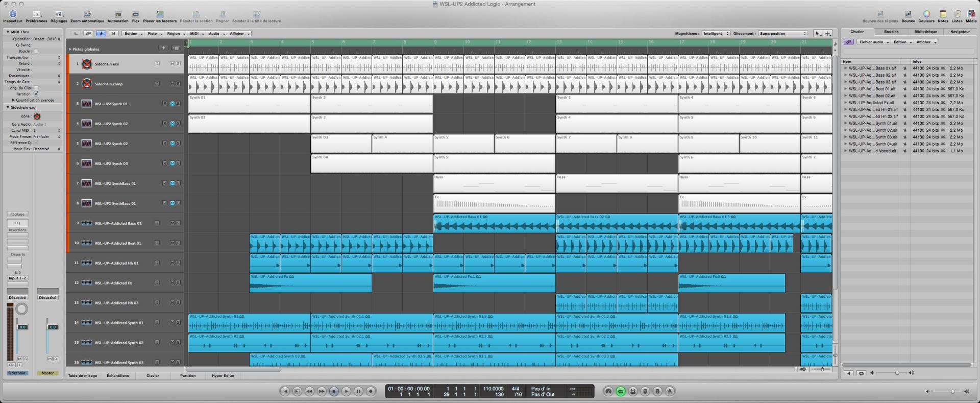This screenshot has height=403, width=980.
Task: Open the MIDI dropdown menu
Action: (197, 34)
